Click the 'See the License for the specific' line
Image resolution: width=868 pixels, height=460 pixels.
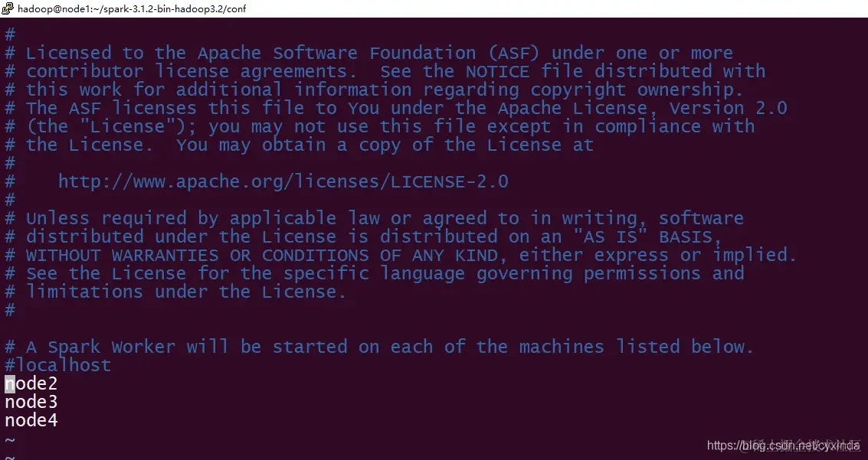click(x=374, y=273)
